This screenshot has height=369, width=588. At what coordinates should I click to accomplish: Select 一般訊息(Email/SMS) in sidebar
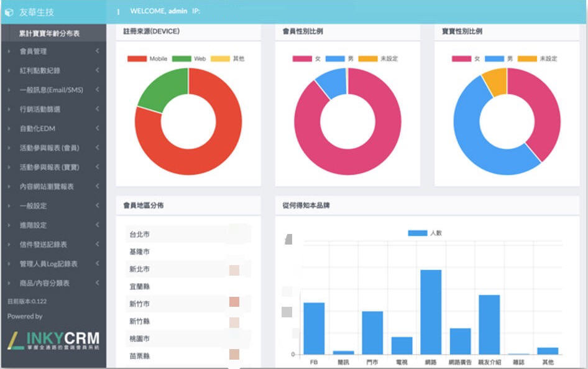(x=51, y=90)
